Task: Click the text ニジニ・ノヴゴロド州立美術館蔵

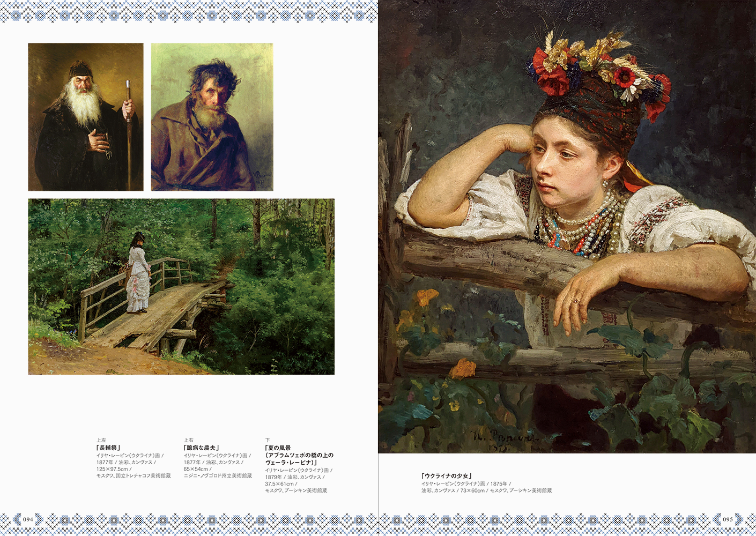Action: point(218,476)
